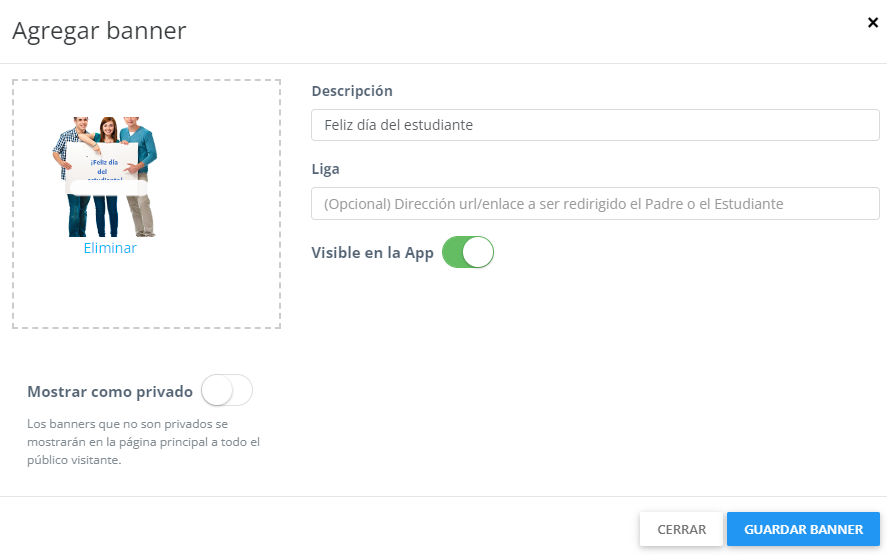Click the helper text about private banners
The height and width of the screenshot is (555, 887).
tap(143, 442)
